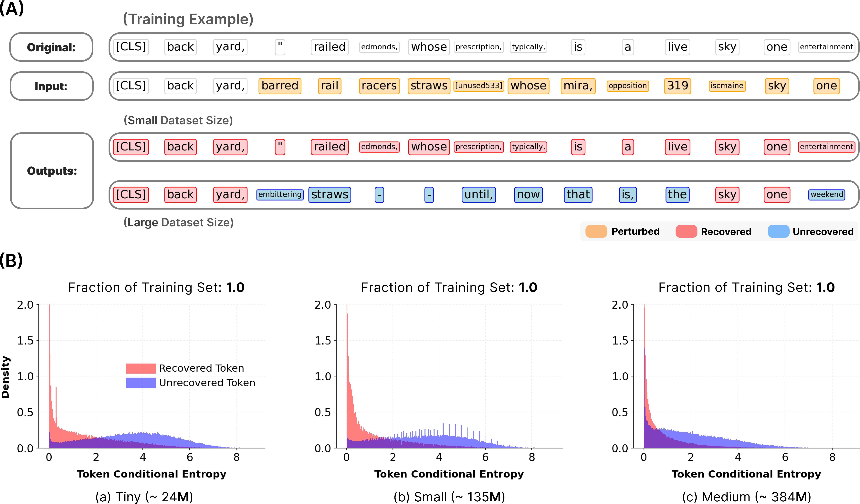Click the '[unused533]' token
This screenshot has width=860, height=504.
point(479,86)
